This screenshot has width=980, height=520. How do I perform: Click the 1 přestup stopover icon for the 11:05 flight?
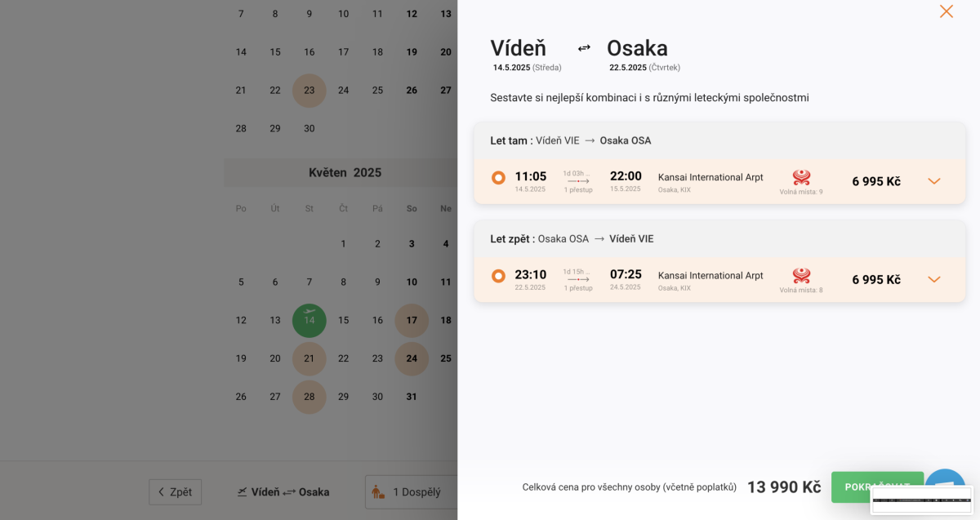pyautogui.click(x=578, y=181)
